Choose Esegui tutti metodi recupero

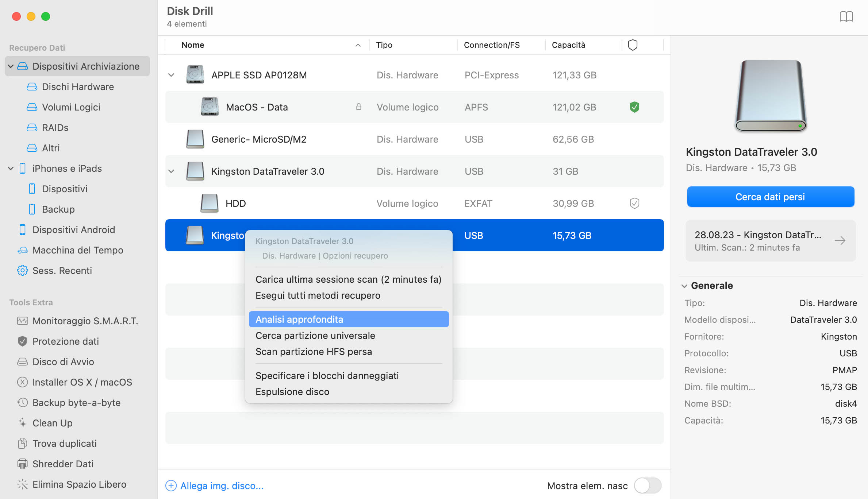348,295
